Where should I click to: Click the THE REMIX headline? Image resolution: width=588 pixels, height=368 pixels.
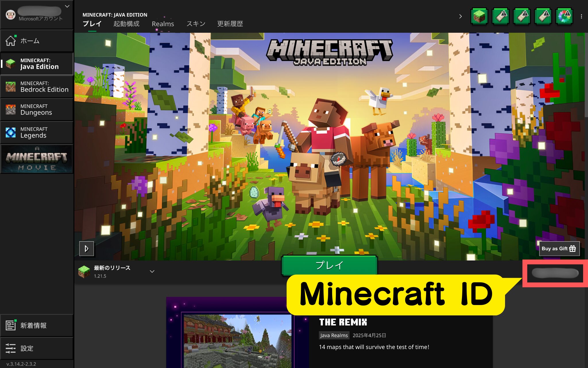pos(343,322)
